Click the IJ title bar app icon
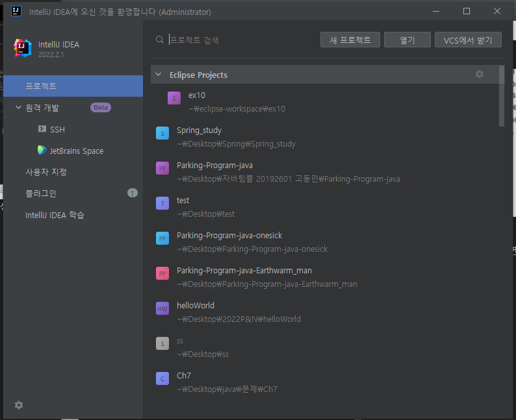This screenshot has width=516, height=420. 16,11
